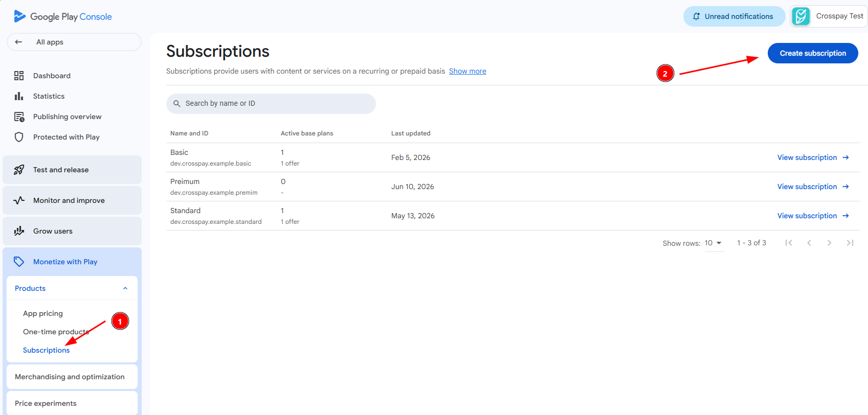Click the Monetize with Play tag icon
The image size is (868, 415).
[19, 262]
